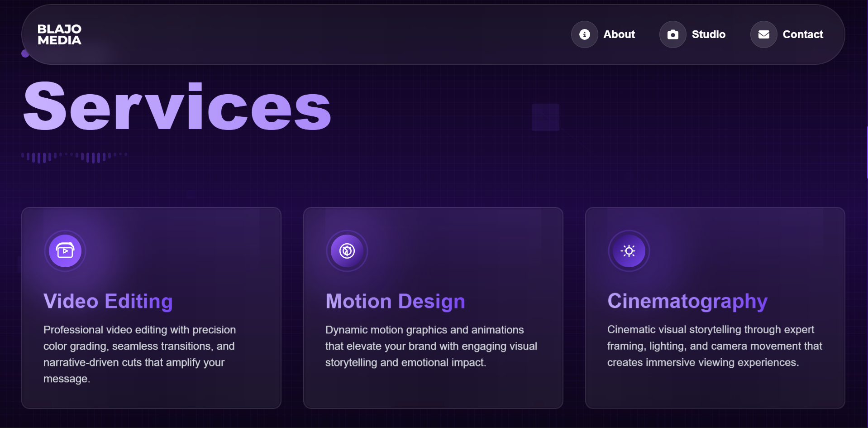Screen dimensions: 868x428
Task: Click the Video Editing play icon
Action: click(x=65, y=251)
